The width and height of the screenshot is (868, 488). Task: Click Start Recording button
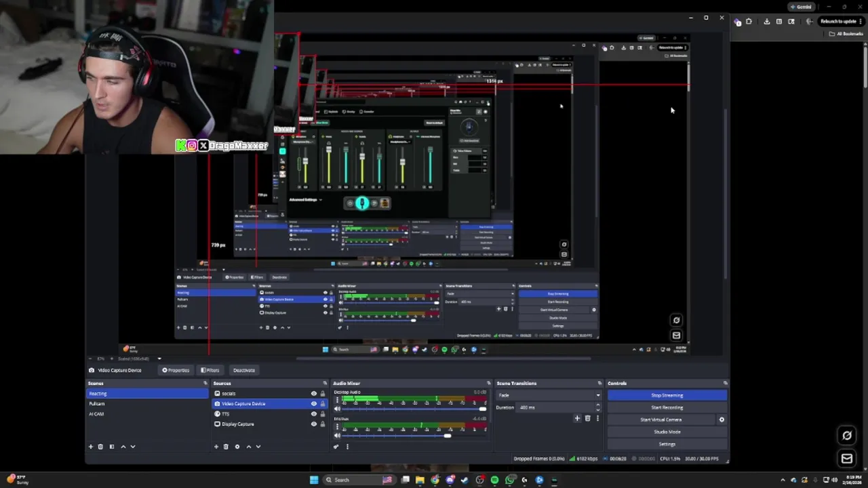(667, 407)
